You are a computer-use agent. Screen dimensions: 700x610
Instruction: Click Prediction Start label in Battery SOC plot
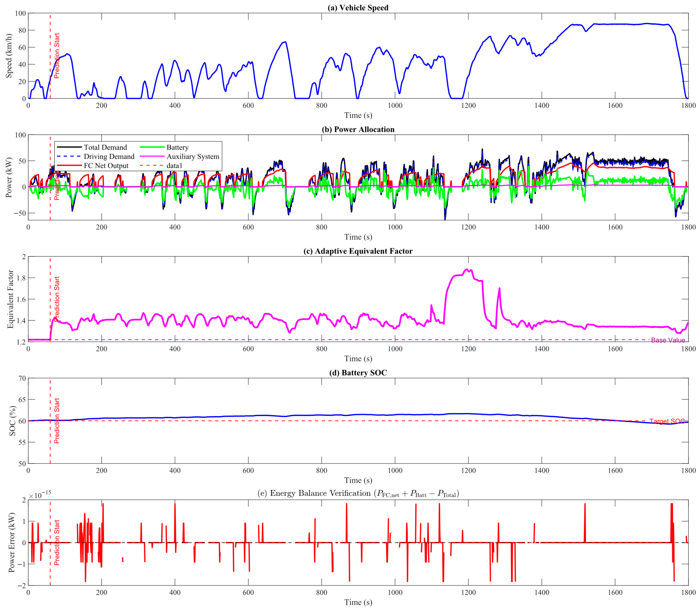(x=57, y=421)
